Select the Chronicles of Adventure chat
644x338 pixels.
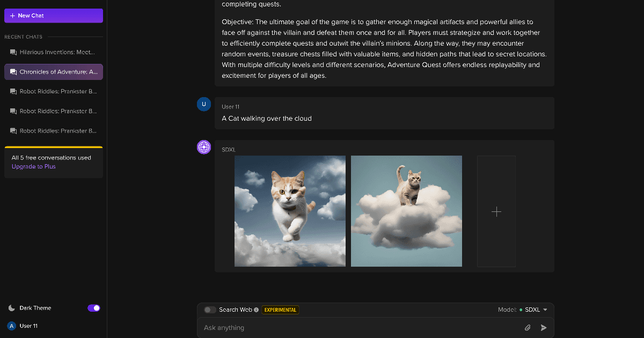[53, 71]
